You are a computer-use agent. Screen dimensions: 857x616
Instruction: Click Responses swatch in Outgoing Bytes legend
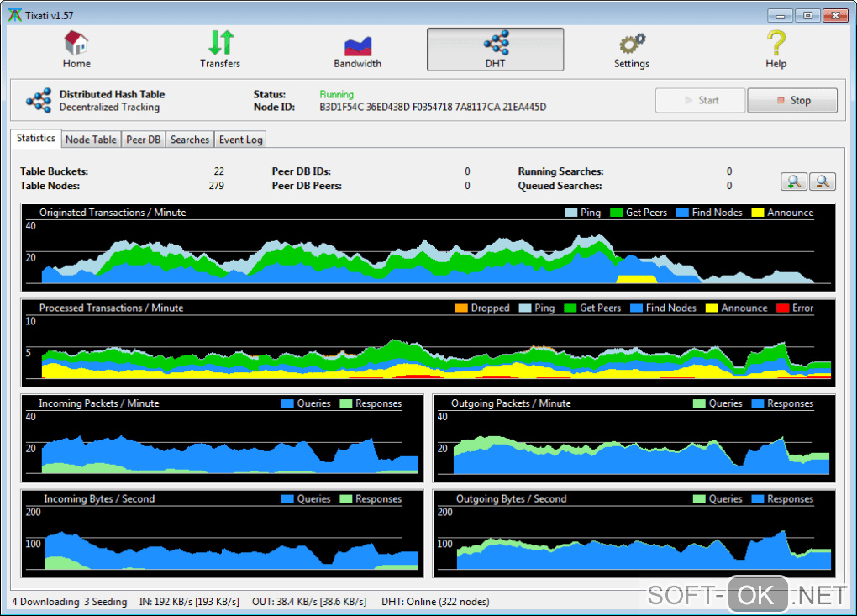click(x=758, y=499)
